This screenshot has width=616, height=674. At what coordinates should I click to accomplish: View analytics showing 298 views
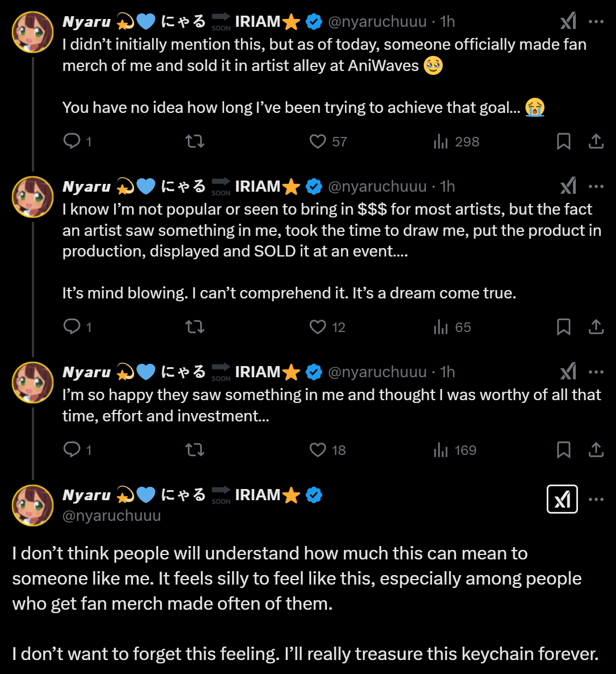point(456,141)
